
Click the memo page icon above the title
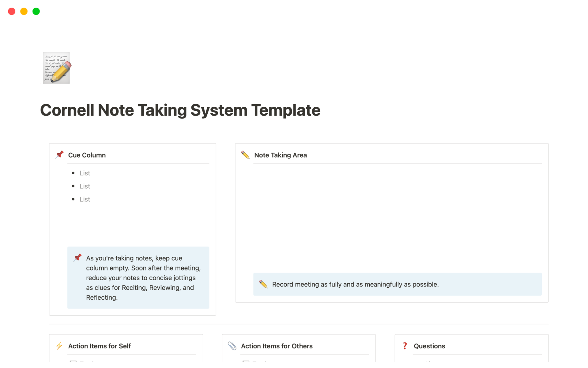(56, 68)
